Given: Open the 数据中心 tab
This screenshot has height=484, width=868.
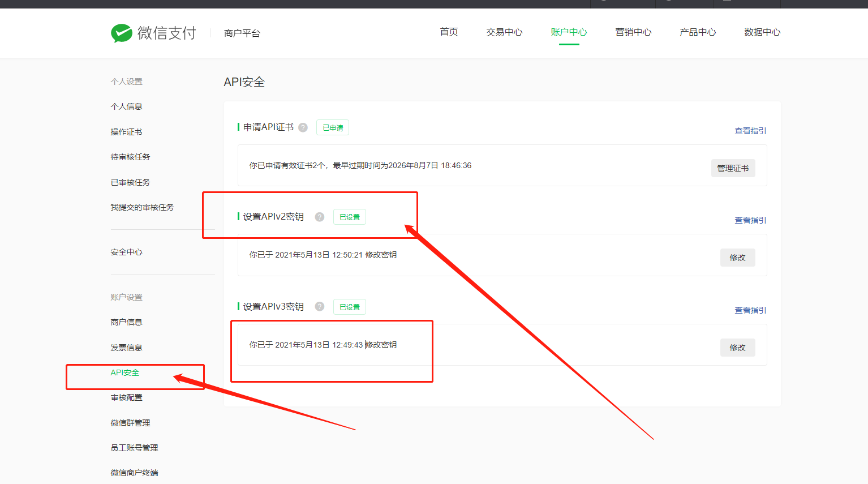Looking at the screenshot, I should pyautogui.click(x=762, y=32).
